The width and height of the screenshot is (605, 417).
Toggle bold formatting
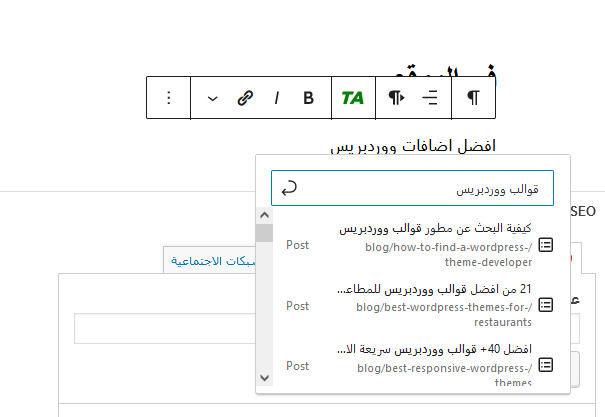(x=308, y=98)
